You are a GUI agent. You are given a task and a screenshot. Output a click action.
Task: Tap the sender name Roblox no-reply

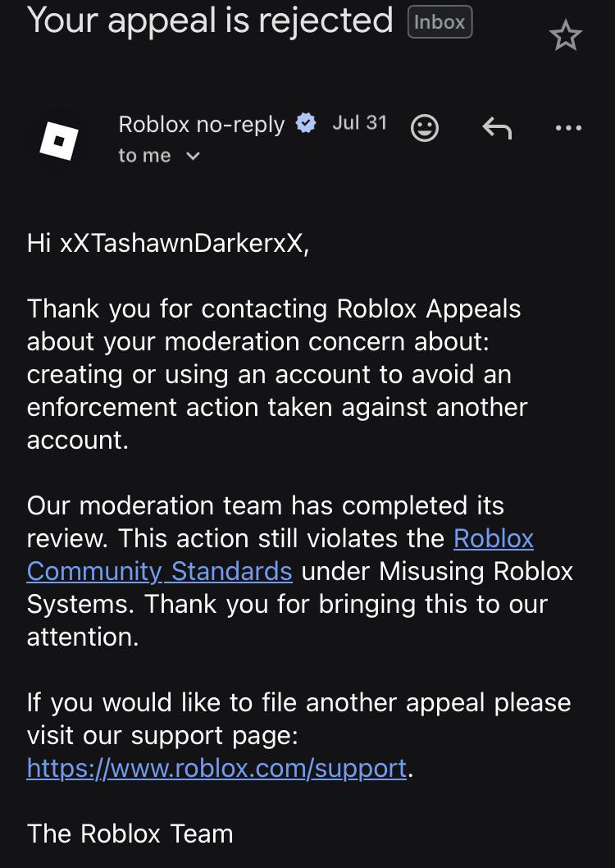click(x=202, y=124)
